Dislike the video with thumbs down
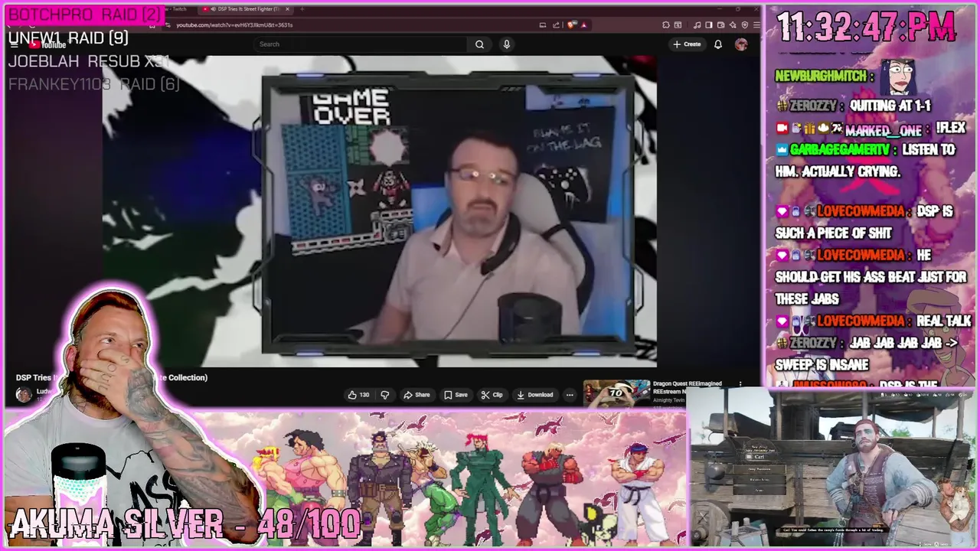Screen dimensions: 980x551 coord(385,395)
